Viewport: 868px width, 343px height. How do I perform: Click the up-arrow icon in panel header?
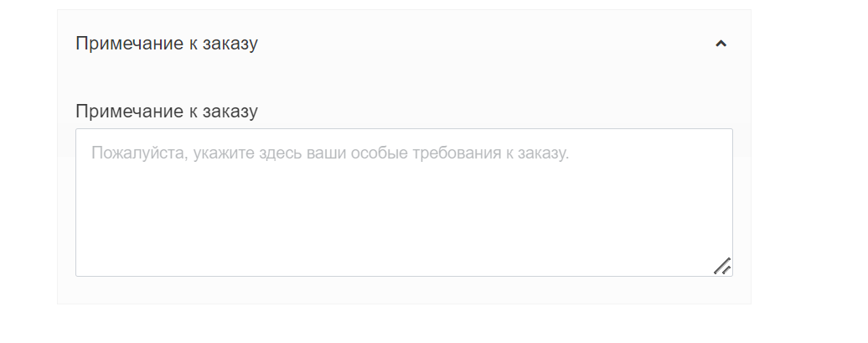click(721, 44)
